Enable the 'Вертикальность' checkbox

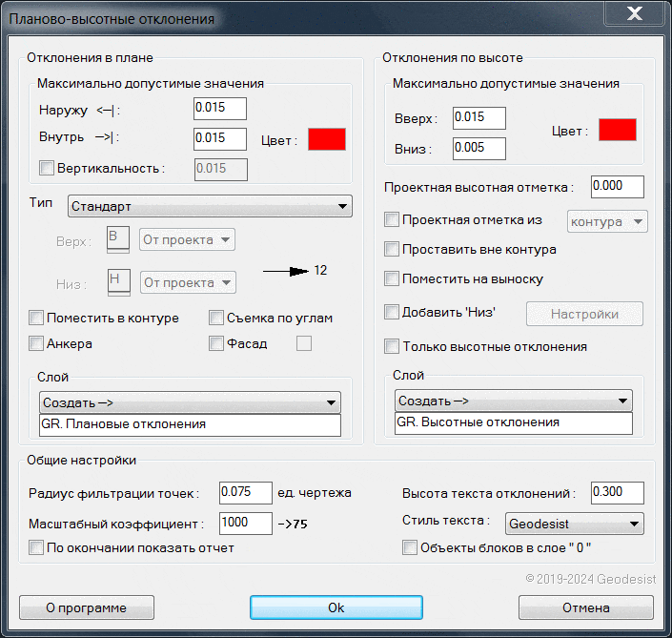[47, 169]
